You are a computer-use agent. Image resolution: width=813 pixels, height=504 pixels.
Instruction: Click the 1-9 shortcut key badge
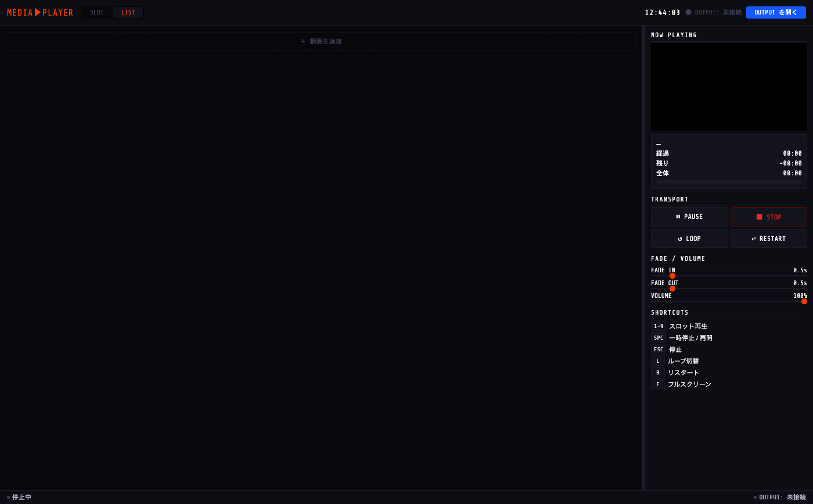coord(659,326)
